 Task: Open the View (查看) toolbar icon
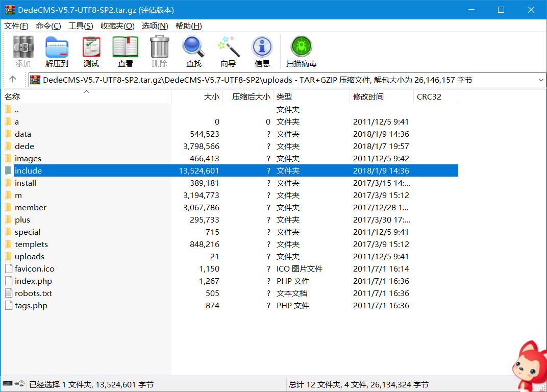click(x=126, y=47)
